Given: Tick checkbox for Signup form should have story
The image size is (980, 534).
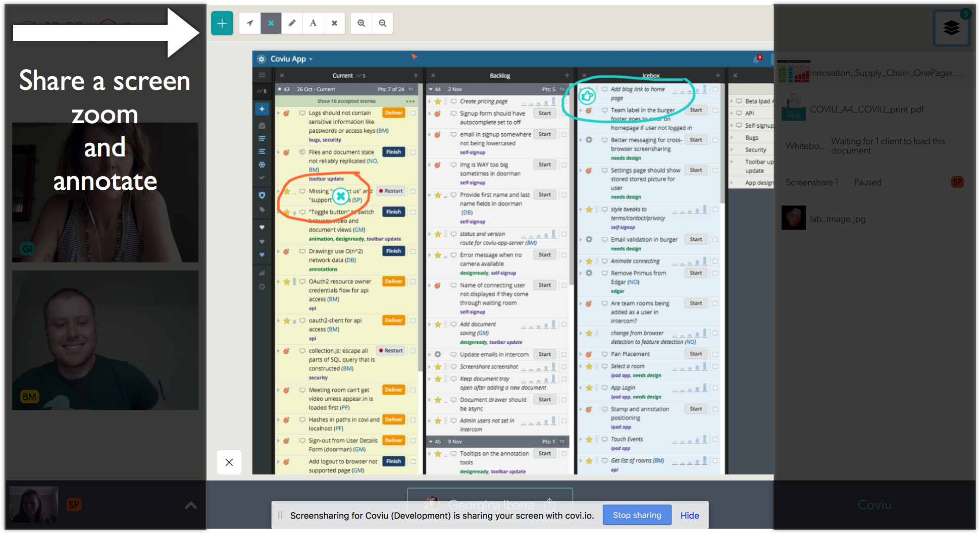Looking at the screenshot, I should click(x=564, y=114).
